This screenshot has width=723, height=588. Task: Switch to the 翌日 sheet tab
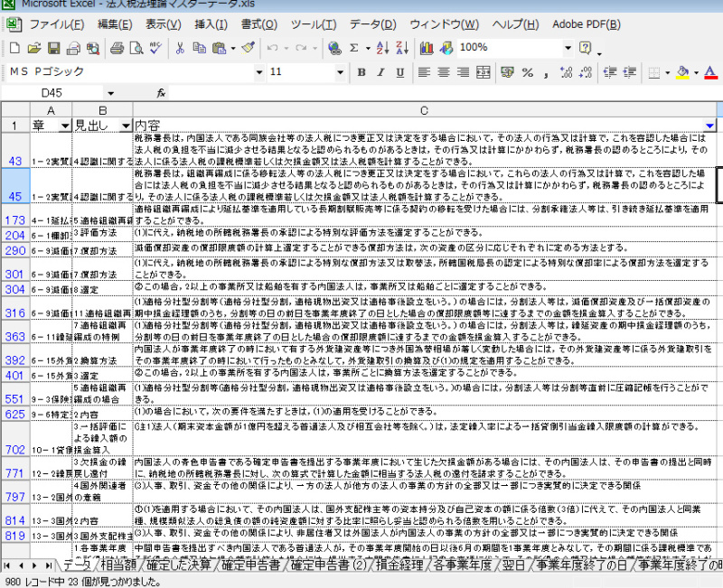pos(513,565)
